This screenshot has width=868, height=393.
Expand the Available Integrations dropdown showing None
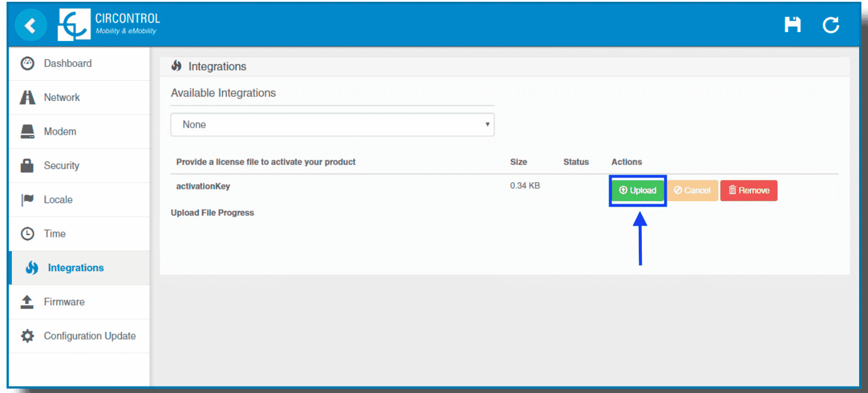tap(332, 125)
